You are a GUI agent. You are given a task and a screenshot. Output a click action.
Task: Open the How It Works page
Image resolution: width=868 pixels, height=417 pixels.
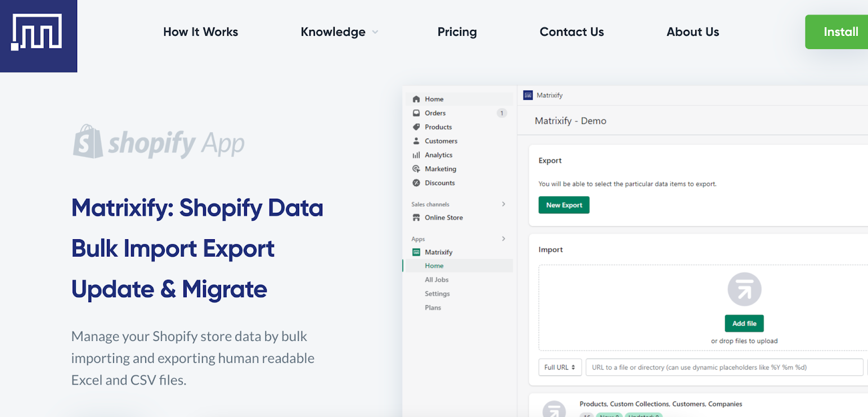200,32
